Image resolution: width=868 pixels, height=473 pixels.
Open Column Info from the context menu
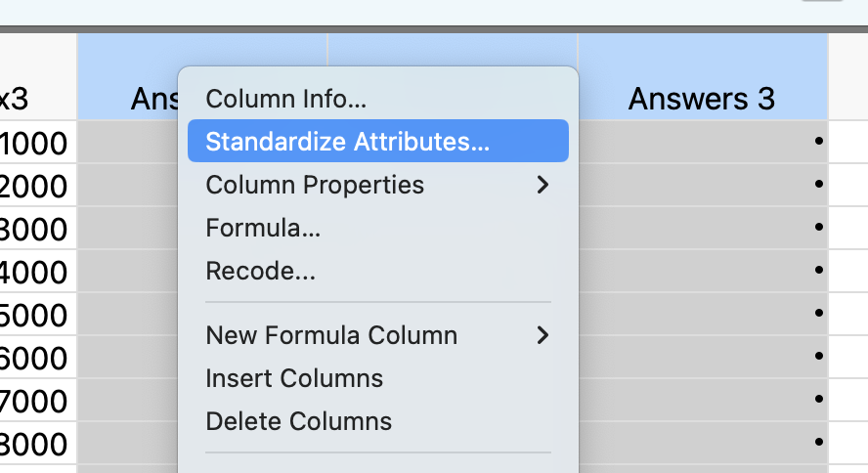point(285,99)
